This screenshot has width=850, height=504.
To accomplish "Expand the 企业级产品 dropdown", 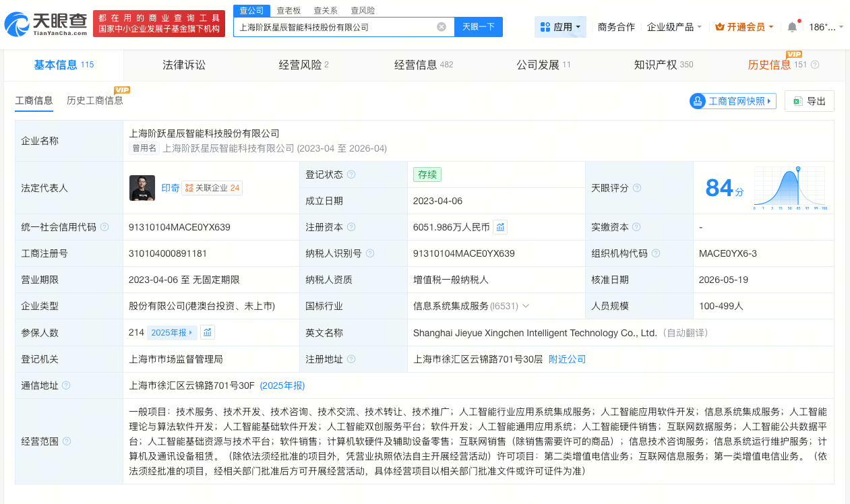I will click(x=674, y=27).
